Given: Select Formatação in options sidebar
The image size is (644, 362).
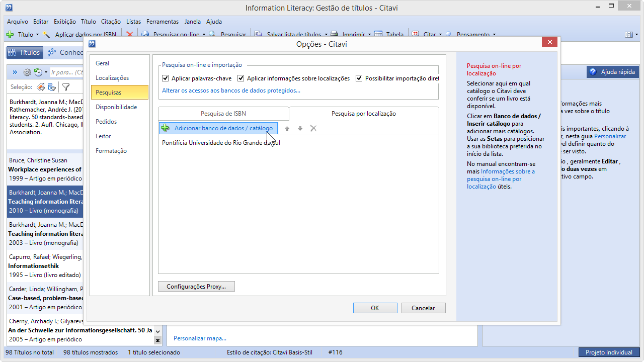Looking at the screenshot, I should click(x=120, y=151).
